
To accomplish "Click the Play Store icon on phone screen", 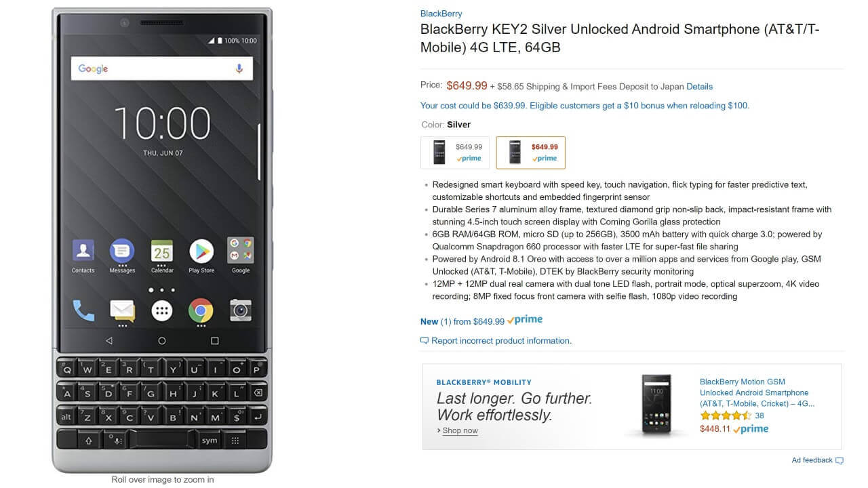I will pos(201,251).
